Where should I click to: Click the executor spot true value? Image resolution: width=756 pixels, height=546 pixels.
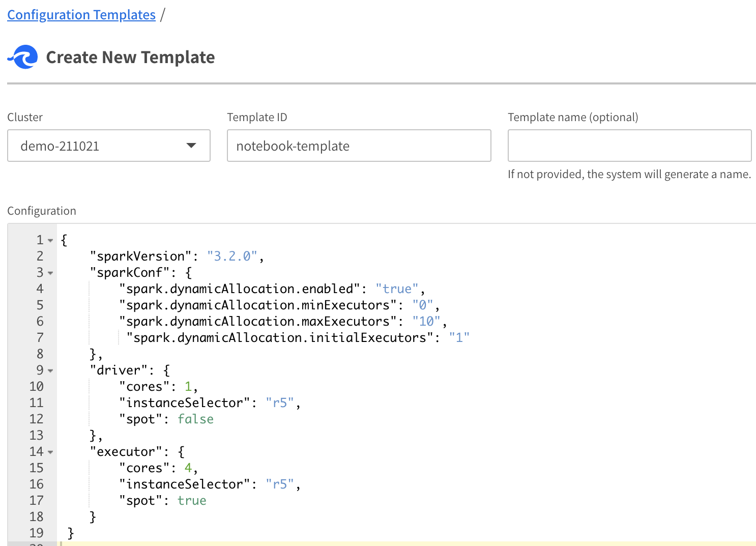(x=192, y=501)
